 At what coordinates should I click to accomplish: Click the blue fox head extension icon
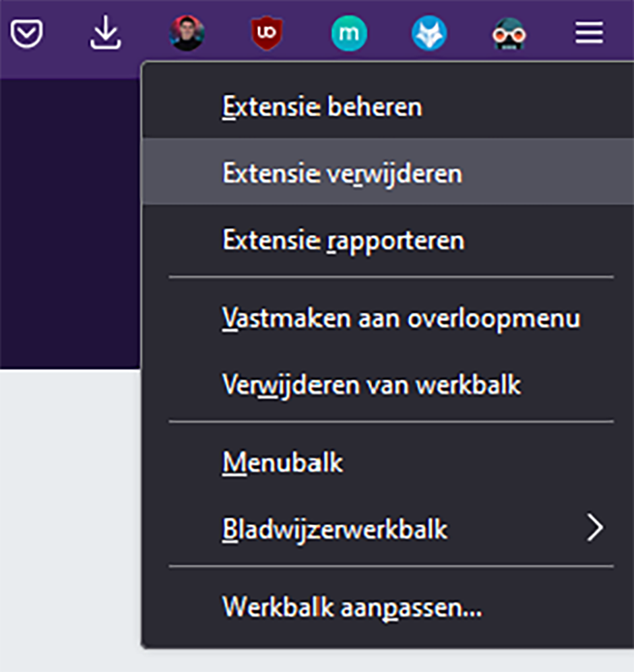pos(429,34)
